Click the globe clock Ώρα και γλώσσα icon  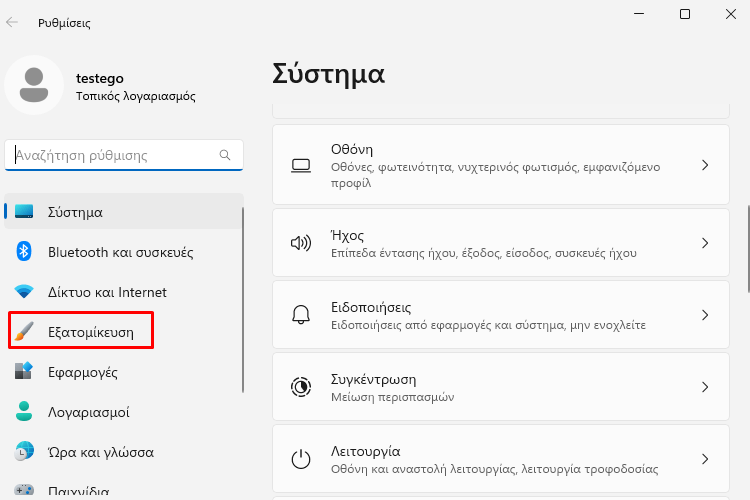click(x=24, y=451)
